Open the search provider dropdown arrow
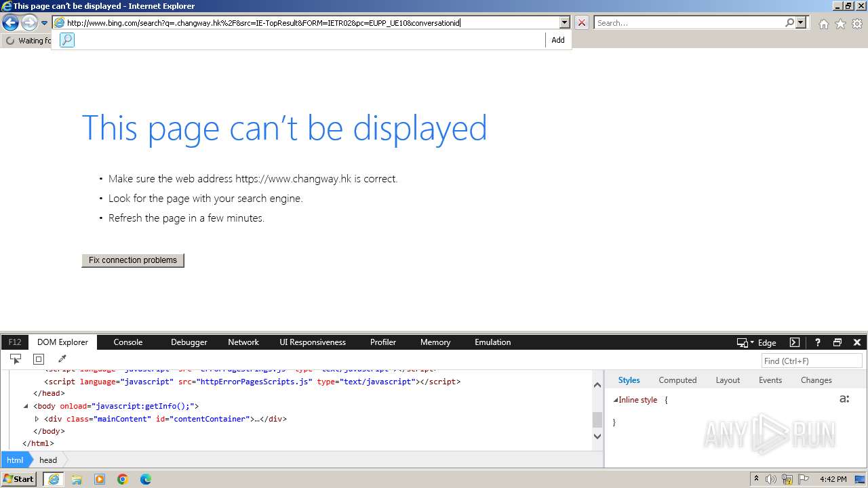 click(x=802, y=23)
